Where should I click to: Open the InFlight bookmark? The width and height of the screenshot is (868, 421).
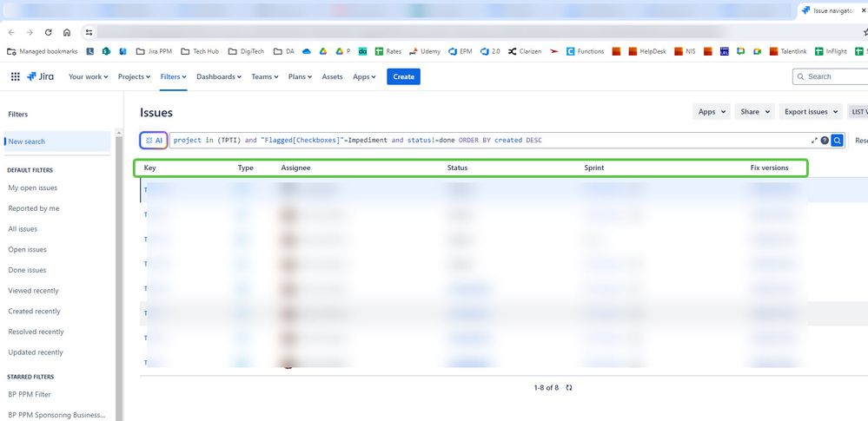click(x=831, y=51)
